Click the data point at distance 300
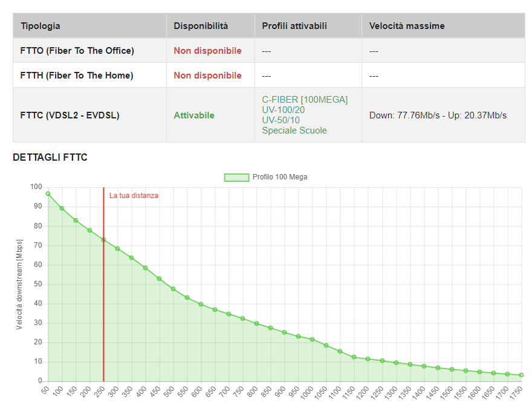The height and width of the screenshot is (412, 532). [117, 248]
